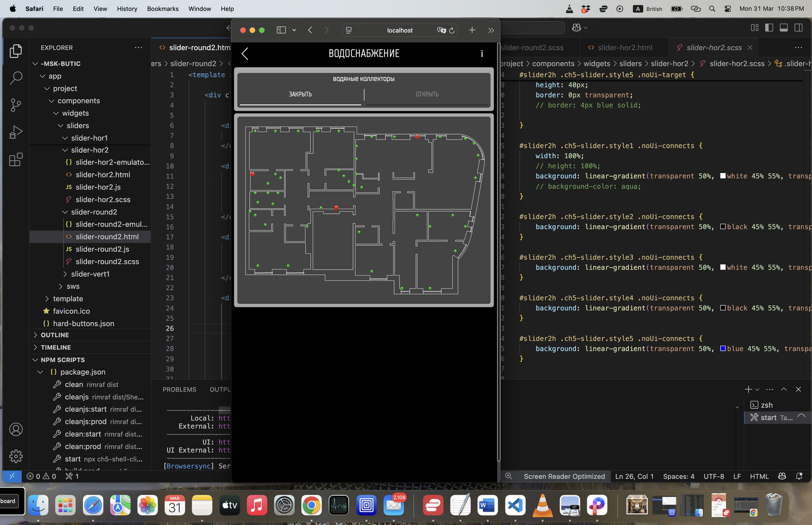
Task: Collapse the slider-hor2 folder
Action: click(65, 150)
